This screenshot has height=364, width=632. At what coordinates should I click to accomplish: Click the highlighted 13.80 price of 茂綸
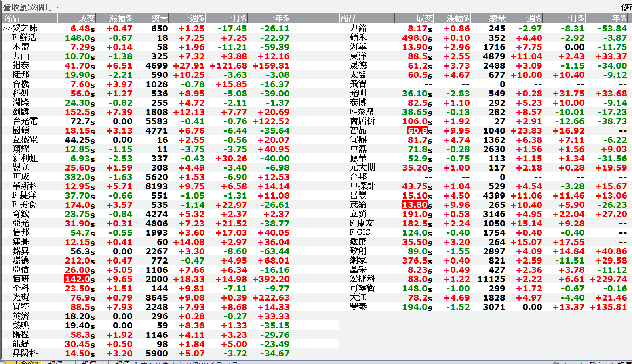tap(415, 205)
